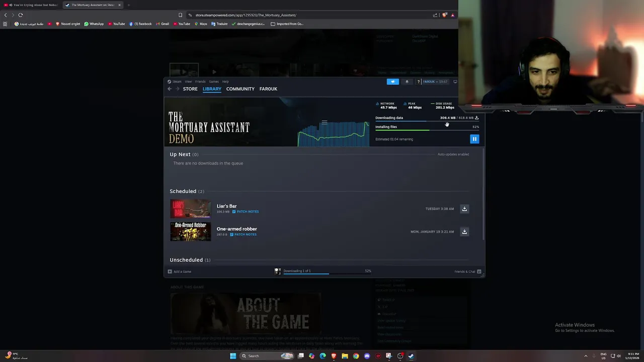This screenshot has width=644, height=362.
Task: Click the small Mortuary Assistant icon in bottom bar
Action: point(277,271)
